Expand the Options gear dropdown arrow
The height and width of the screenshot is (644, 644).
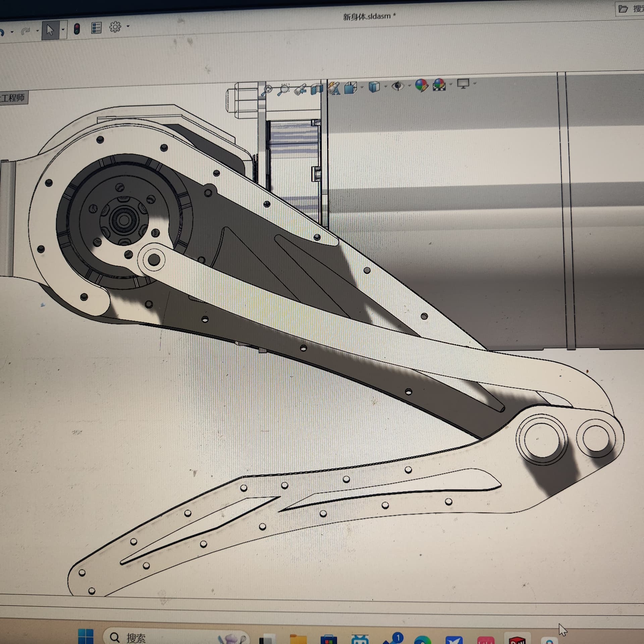[x=128, y=26]
